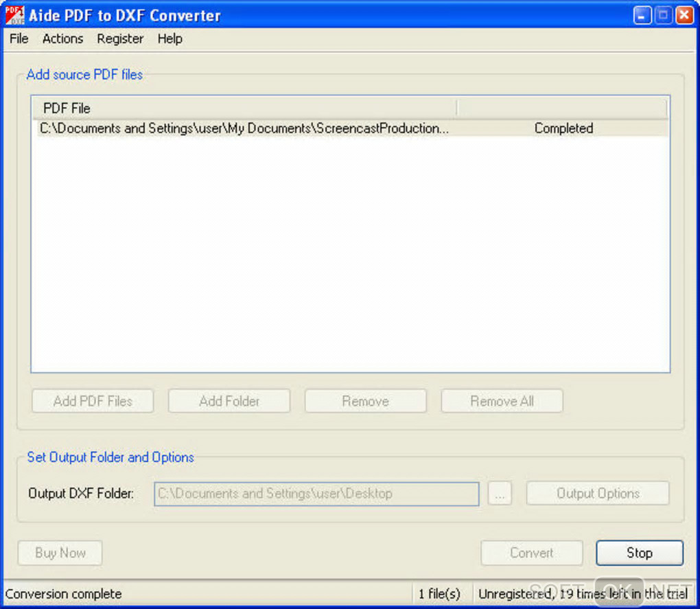Image resolution: width=700 pixels, height=609 pixels.
Task: Click the Output DXF Folder path field
Action: pos(316,494)
